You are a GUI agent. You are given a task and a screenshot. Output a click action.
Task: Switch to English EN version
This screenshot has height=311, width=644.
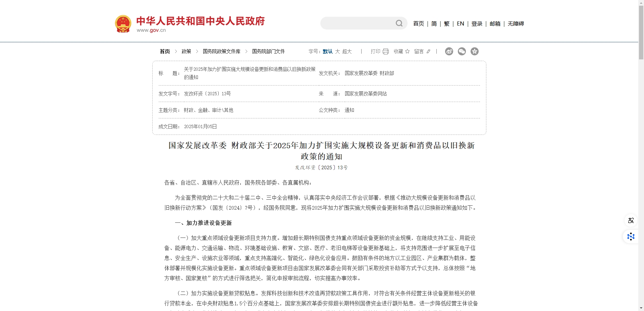click(x=461, y=23)
